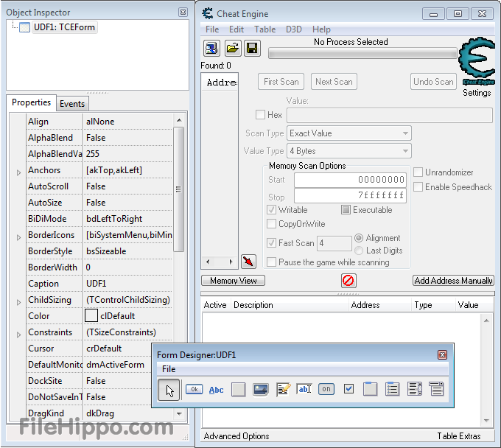This screenshot has height=448, width=501.
Task: Pick the group box component
Action: pyautogui.click(x=371, y=389)
